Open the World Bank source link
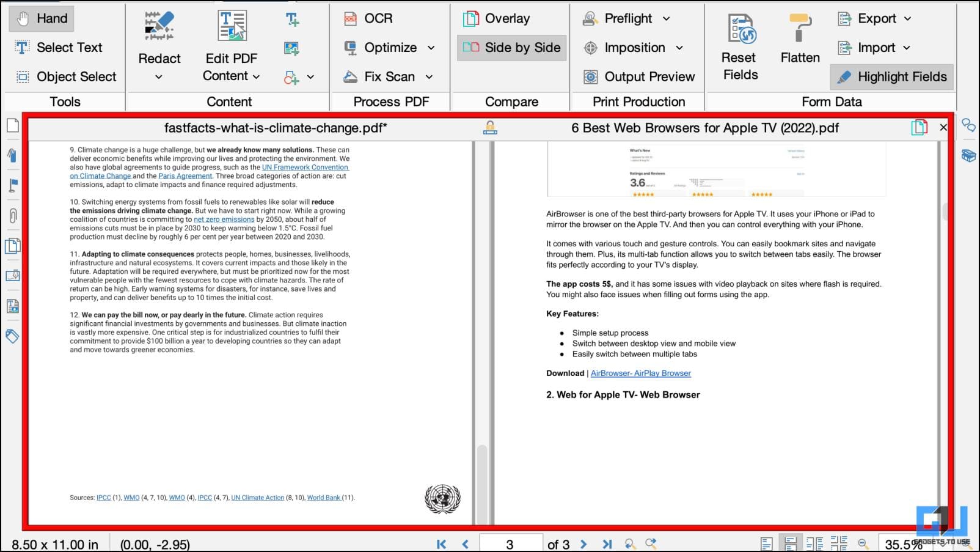The image size is (980, 552). pyautogui.click(x=323, y=498)
